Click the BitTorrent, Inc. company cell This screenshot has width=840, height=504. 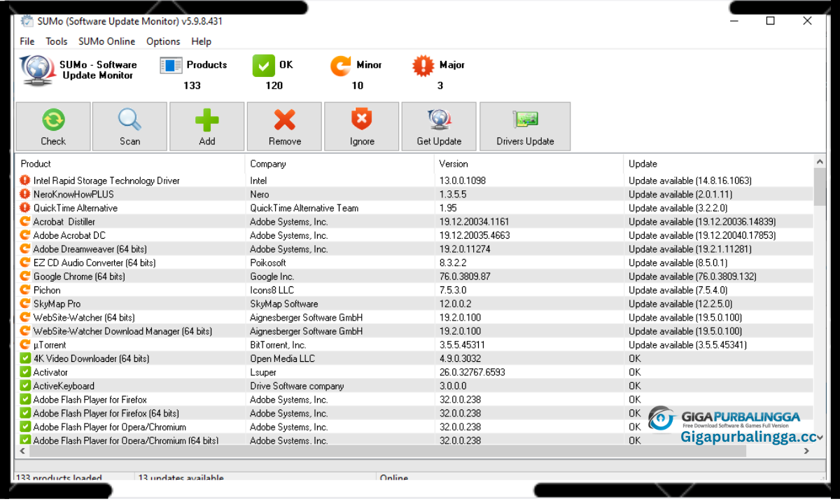pyautogui.click(x=278, y=344)
